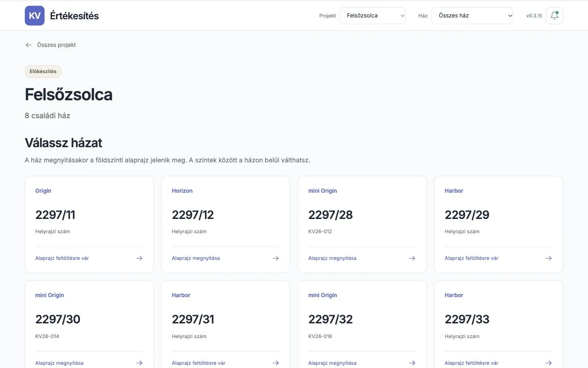
Task: Select the house number 2297/31
Action: (x=193, y=319)
